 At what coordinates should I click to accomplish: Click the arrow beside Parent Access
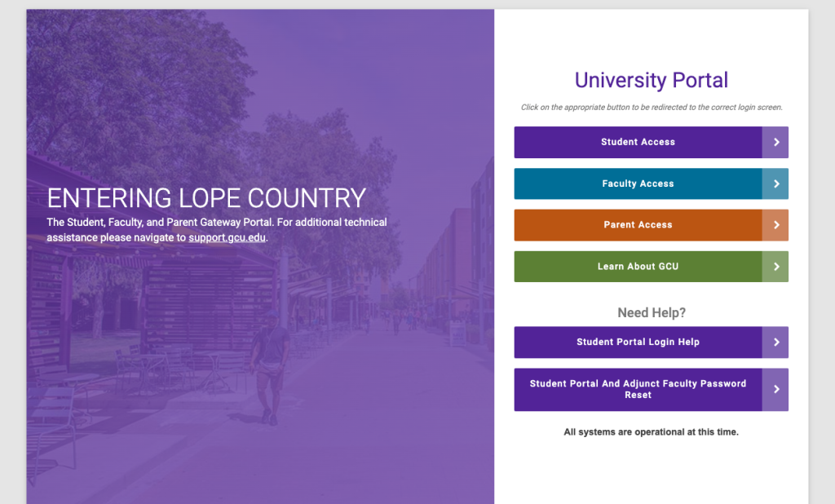(x=775, y=225)
